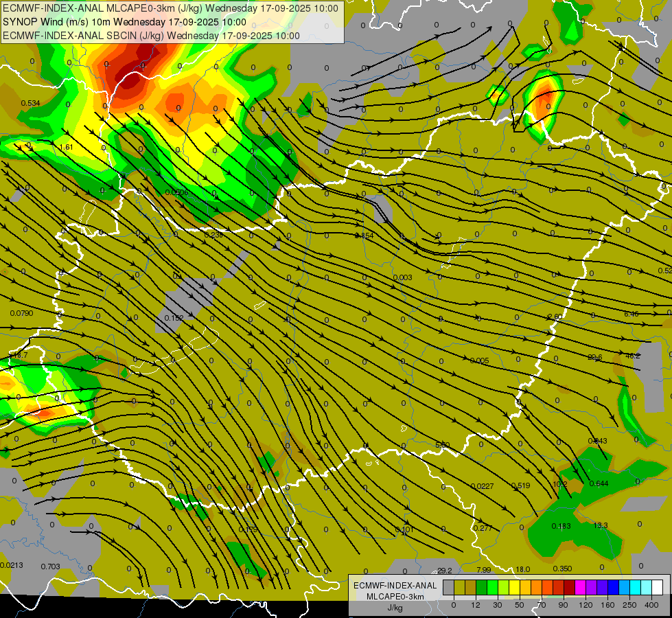
Task: Click the map value '2.60'
Action: tap(555, 317)
